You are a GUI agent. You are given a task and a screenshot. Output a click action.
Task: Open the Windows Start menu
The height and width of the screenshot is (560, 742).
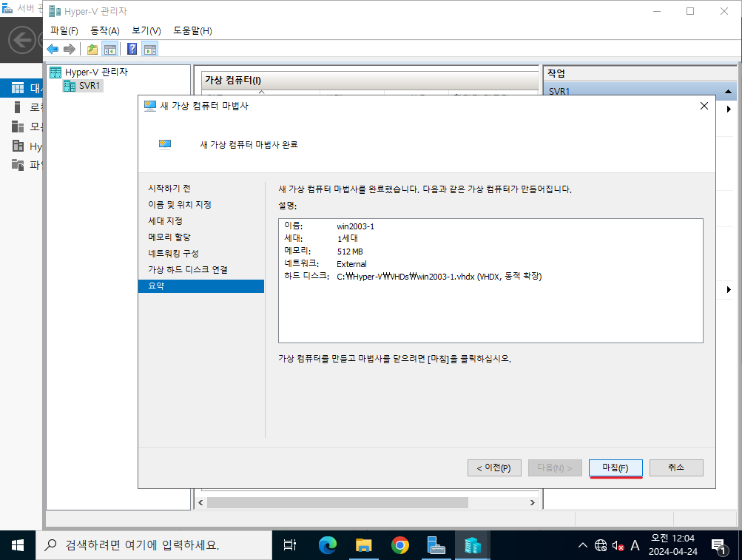point(18,545)
